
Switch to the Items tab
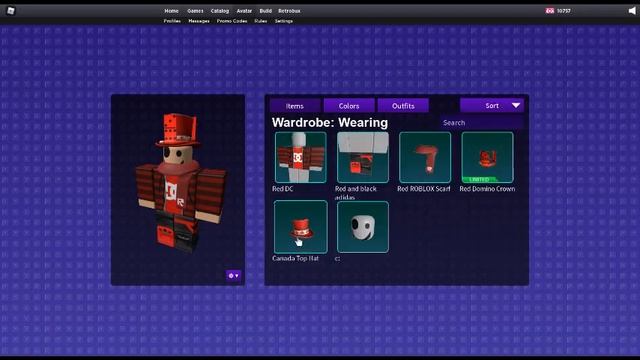point(295,106)
